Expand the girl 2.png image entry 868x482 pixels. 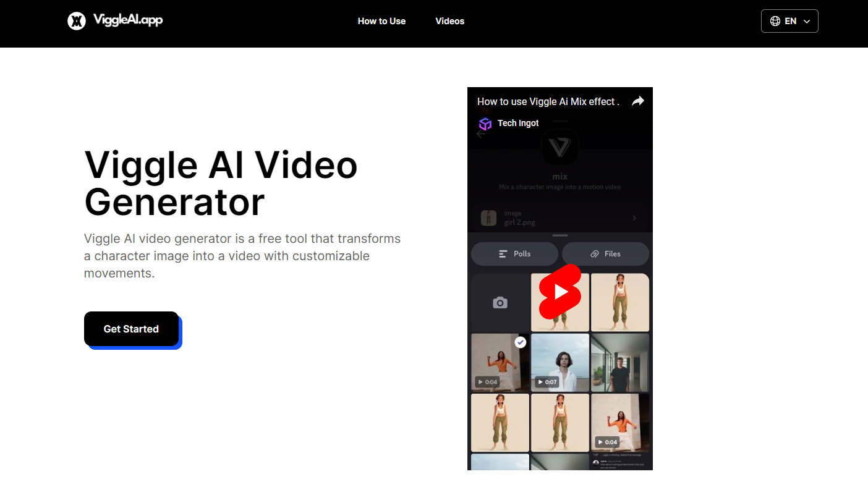pos(634,218)
